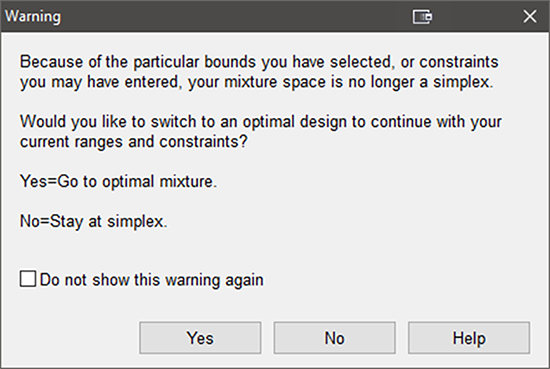Screen dimensions: 550x369
Task: Tick the empty checkbox square above the buttons
Action: [x=28, y=279]
